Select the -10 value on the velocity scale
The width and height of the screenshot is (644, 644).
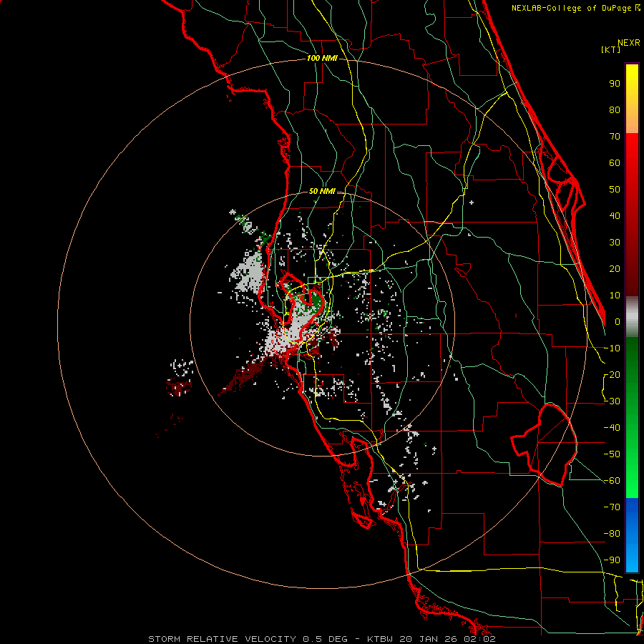[x=612, y=348]
